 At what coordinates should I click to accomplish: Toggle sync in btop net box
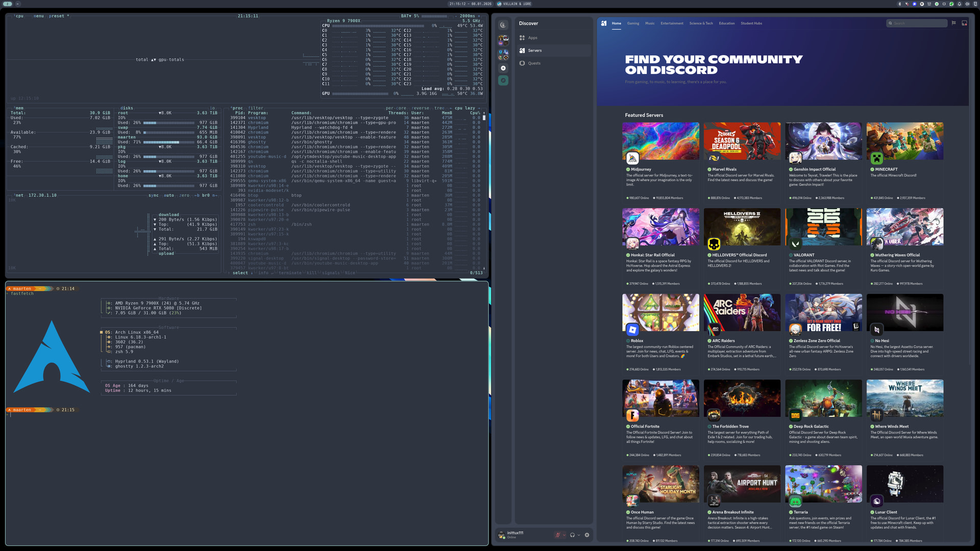click(154, 195)
